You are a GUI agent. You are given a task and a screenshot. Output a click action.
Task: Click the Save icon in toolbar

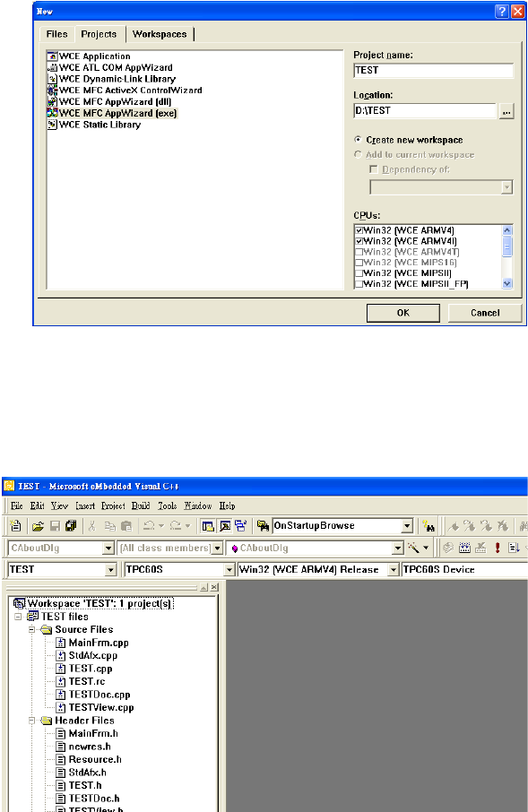(55, 526)
